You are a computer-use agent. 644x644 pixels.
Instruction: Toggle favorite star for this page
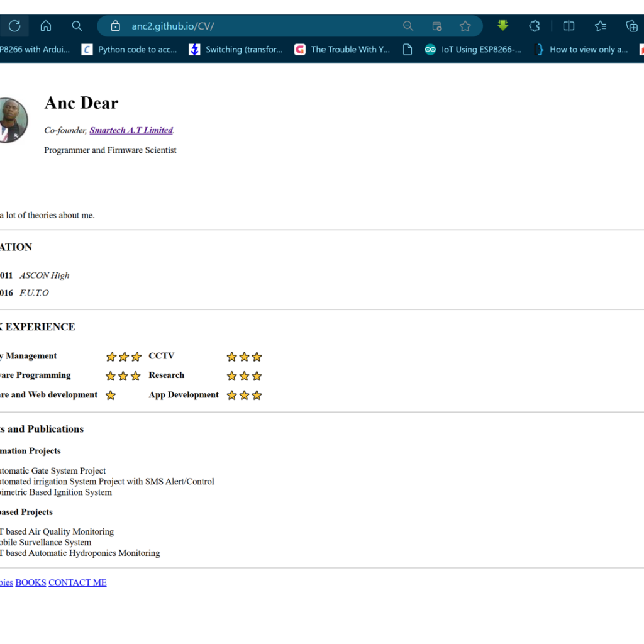(x=465, y=26)
